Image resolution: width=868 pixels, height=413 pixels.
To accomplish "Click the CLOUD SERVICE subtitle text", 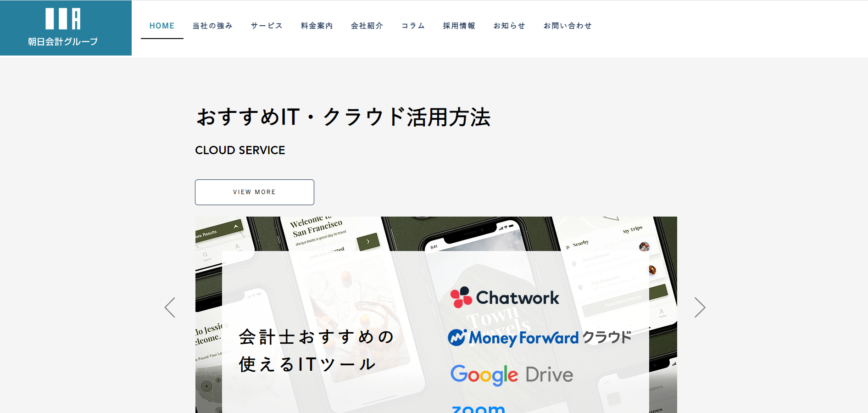I will (240, 150).
